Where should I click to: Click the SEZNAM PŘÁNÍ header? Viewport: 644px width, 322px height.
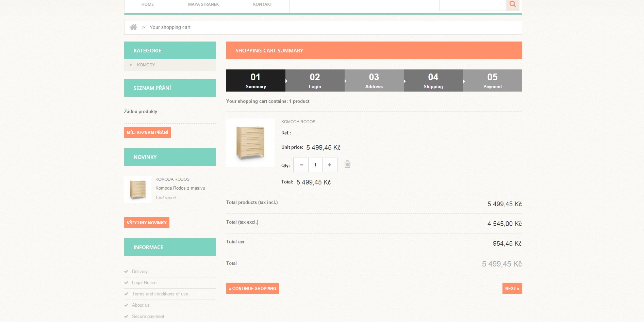[x=170, y=88]
